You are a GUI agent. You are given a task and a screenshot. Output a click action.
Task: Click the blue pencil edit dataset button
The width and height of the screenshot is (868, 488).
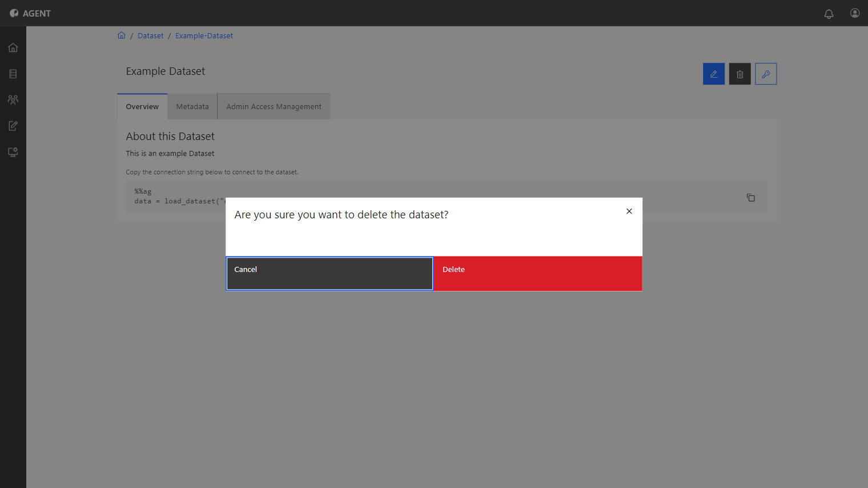point(714,74)
